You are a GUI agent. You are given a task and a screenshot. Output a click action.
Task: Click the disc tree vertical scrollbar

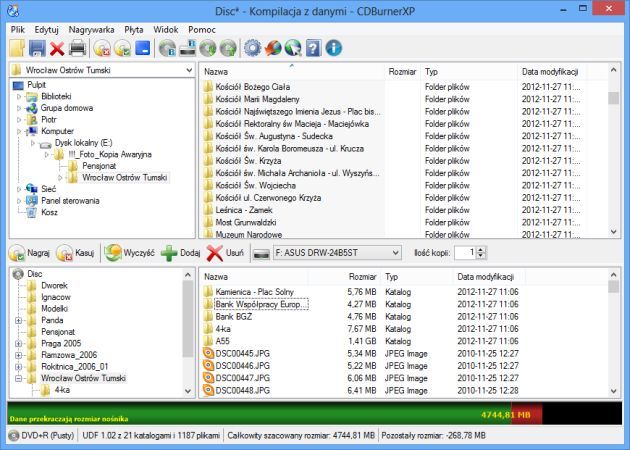tap(188, 332)
